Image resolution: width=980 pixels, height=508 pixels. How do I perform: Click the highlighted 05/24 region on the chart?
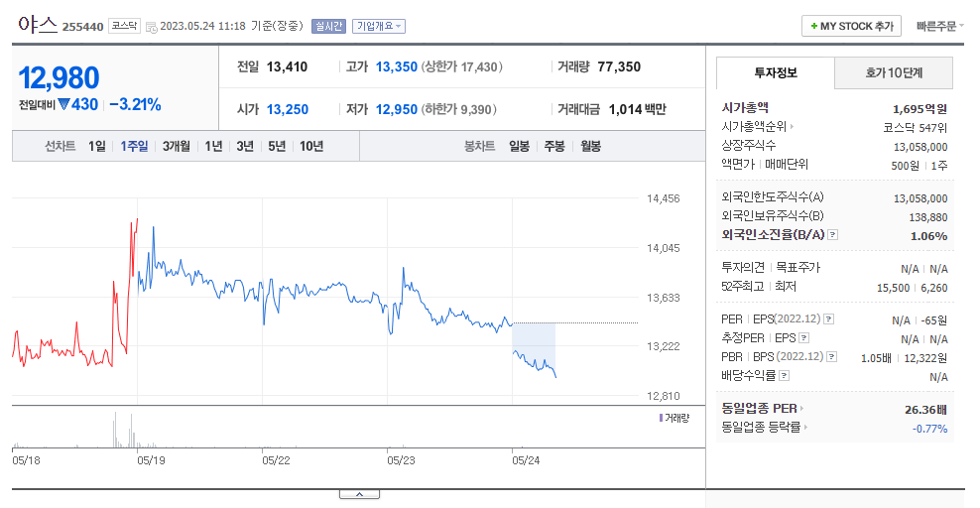(x=534, y=350)
